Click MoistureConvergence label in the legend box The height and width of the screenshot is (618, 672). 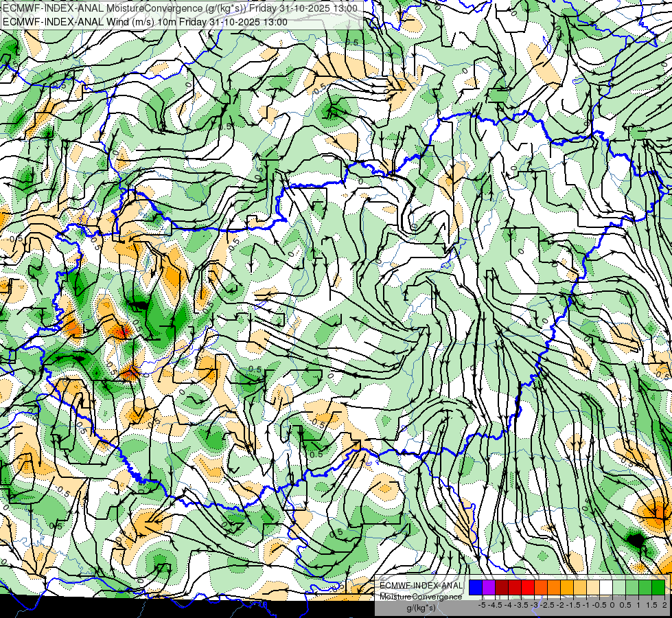tap(421, 597)
